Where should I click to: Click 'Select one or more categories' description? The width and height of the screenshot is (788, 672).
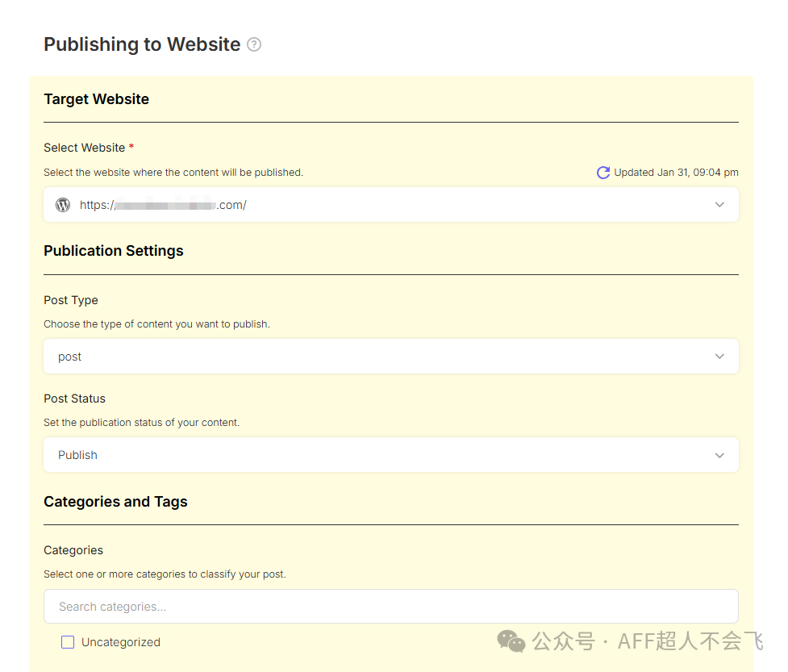(165, 574)
